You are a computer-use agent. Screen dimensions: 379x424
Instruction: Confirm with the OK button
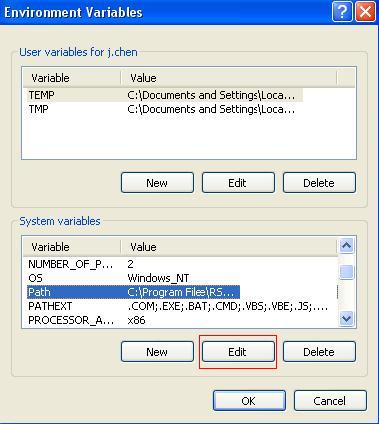point(249,401)
